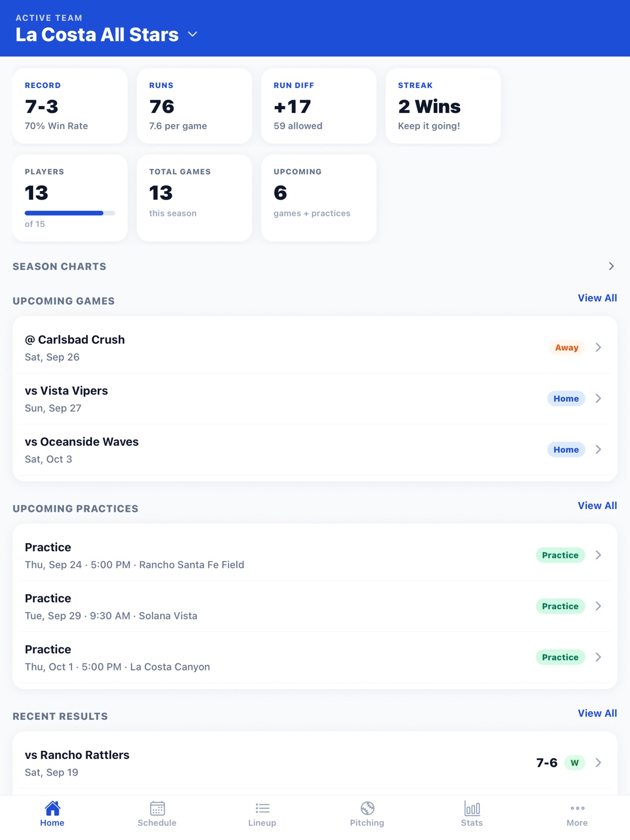The height and width of the screenshot is (840, 630).
Task: Open the Record 7-3 card
Action: (x=70, y=106)
